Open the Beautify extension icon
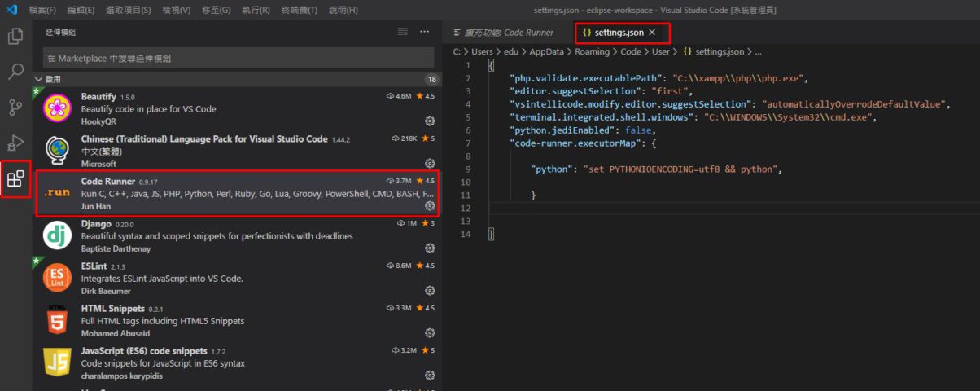980x391 pixels. pyautogui.click(x=57, y=108)
